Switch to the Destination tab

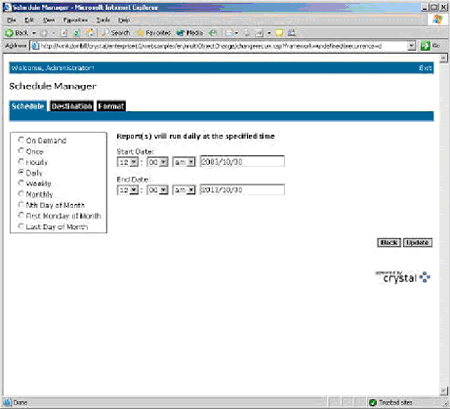[72, 106]
